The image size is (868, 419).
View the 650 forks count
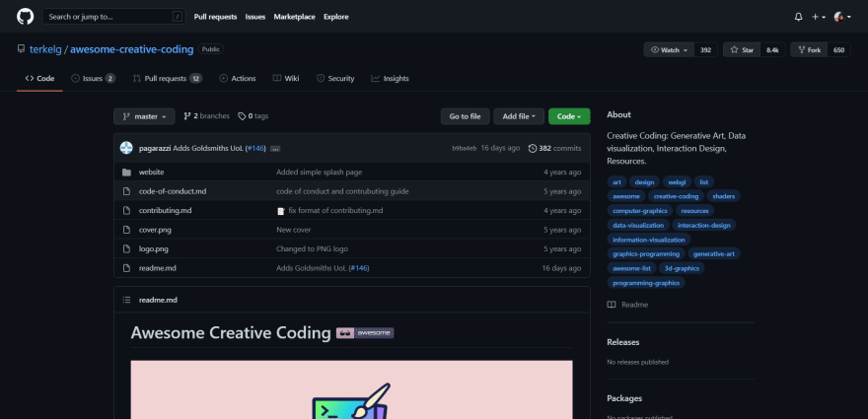tap(839, 50)
